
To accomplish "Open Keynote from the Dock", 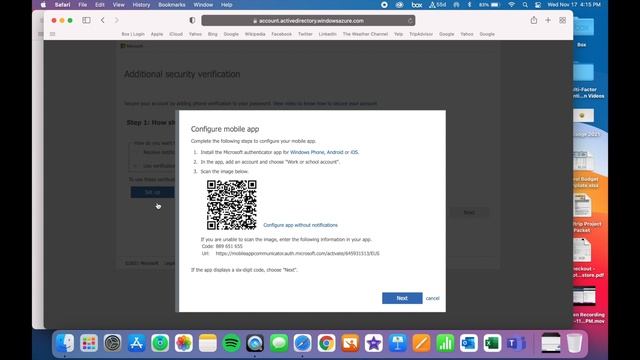I will click(x=398, y=343).
